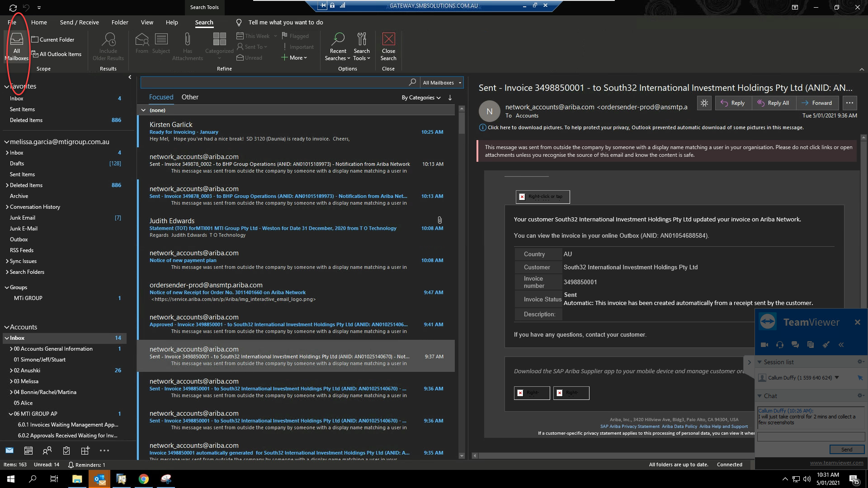868x488 pixels.
Task: Open Chrome from the Windows taskbar
Action: [x=144, y=479]
